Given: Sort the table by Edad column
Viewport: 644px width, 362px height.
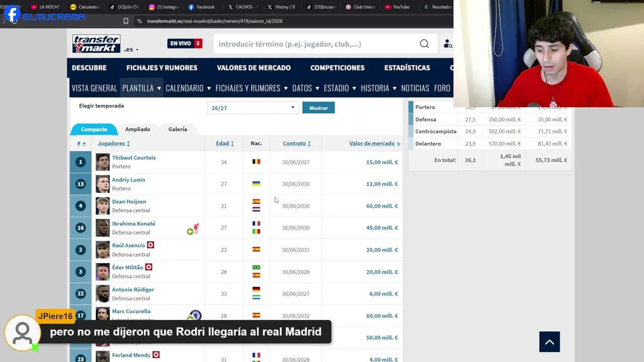Looking at the screenshot, I should coord(224,143).
